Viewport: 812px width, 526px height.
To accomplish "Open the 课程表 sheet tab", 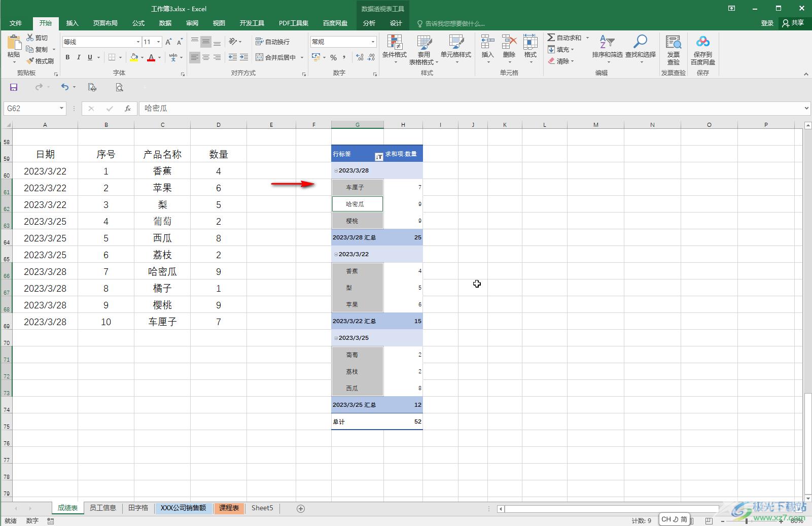I will pyautogui.click(x=229, y=508).
